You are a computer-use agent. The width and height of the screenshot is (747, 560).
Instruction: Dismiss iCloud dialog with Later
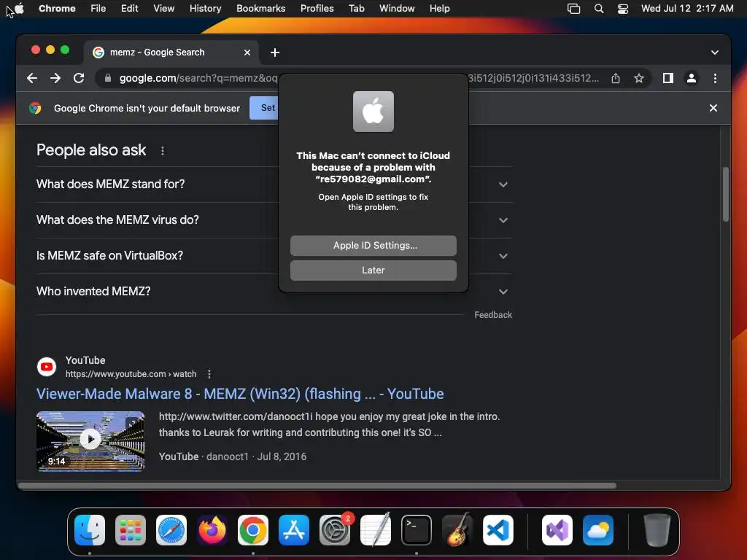(373, 271)
